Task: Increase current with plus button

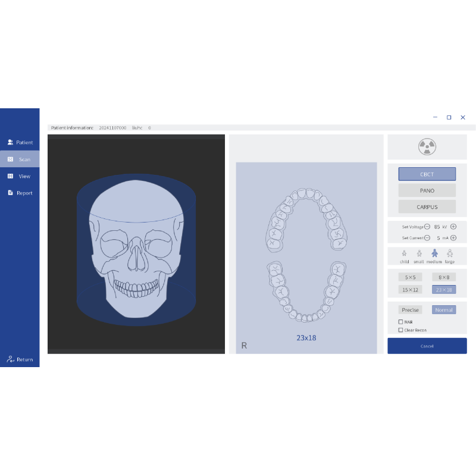Action: tap(453, 238)
